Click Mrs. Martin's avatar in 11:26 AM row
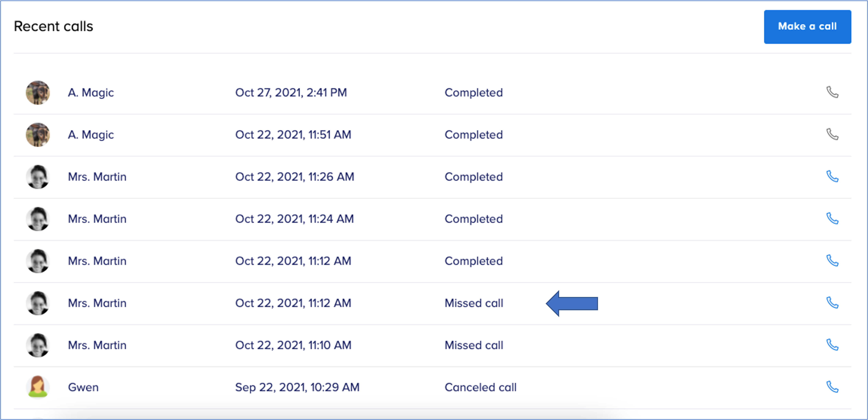This screenshot has height=420, width=868. coord(38,177)
